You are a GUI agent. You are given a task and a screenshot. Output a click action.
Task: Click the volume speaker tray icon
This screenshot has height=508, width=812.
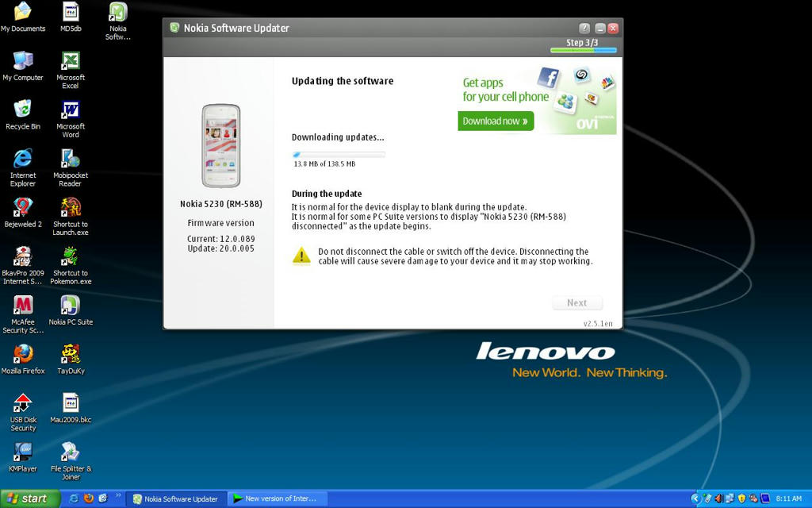(718, 498)
